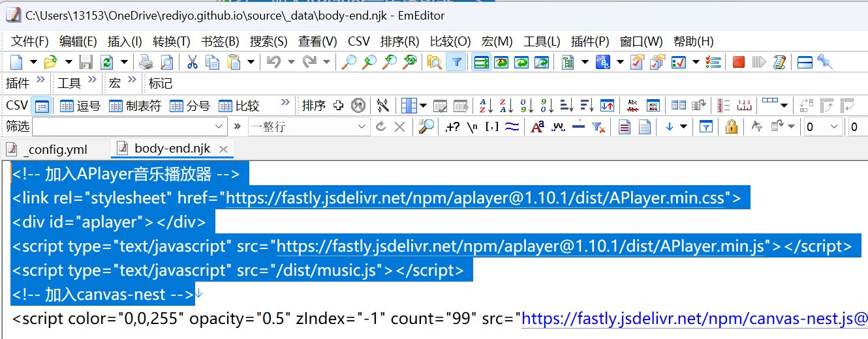Toggle the Filter funnel toolbar button
Viewport: 868px width, 339px height.
point(457,62)
